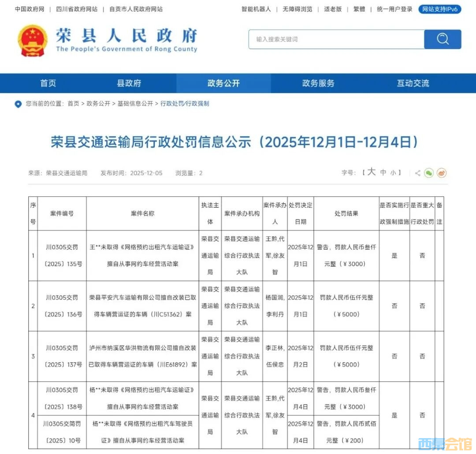Set font size to 大
476x454 pixels.
(x=371, y=173)
